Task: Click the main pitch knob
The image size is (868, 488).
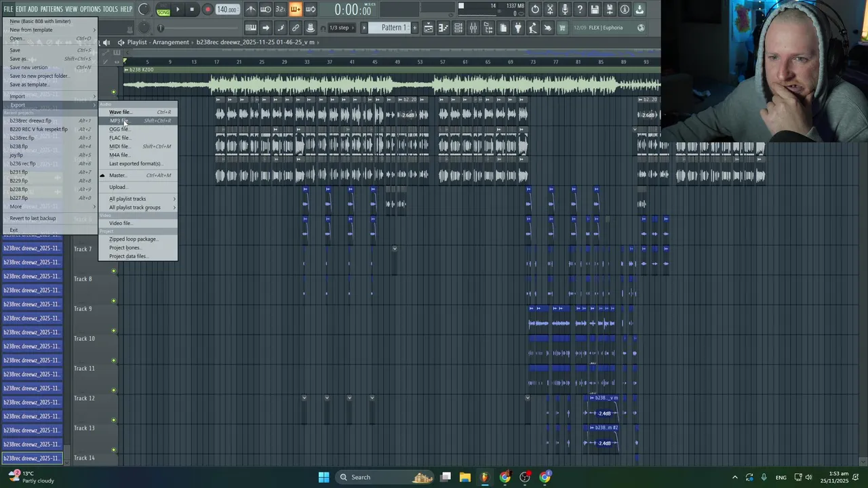Action: [144, 28]
